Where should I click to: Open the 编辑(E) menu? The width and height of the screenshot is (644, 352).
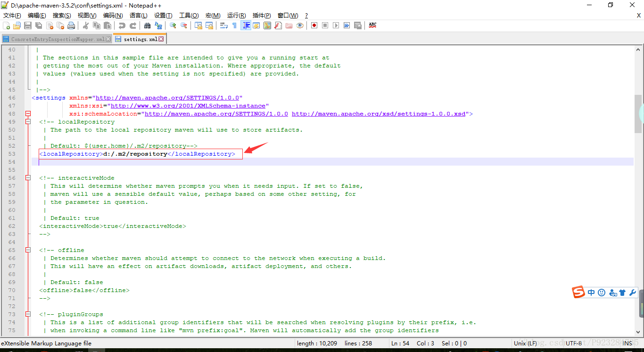tap(37, 16)
